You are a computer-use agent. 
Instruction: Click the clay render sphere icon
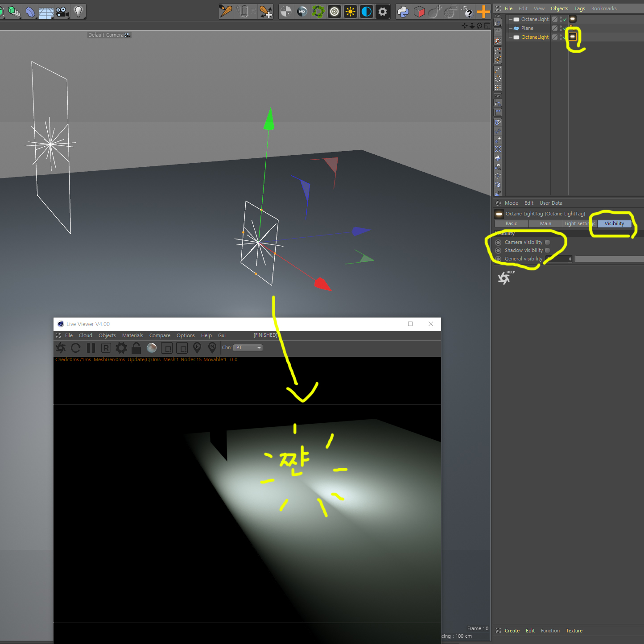click(152, 348)
